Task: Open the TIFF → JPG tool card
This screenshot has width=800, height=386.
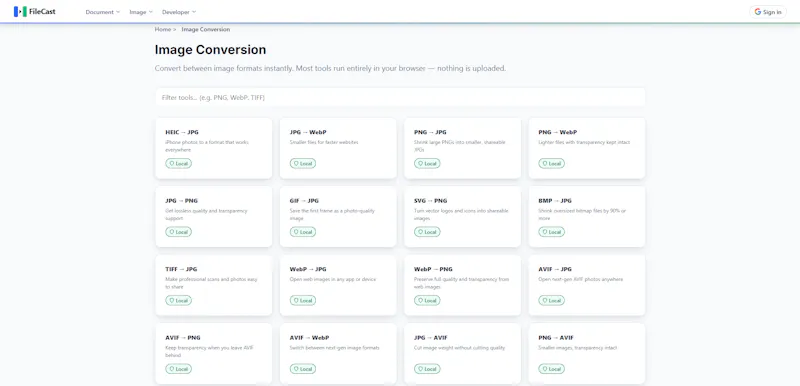Action: pyautogui.click(x=214, y=285)
